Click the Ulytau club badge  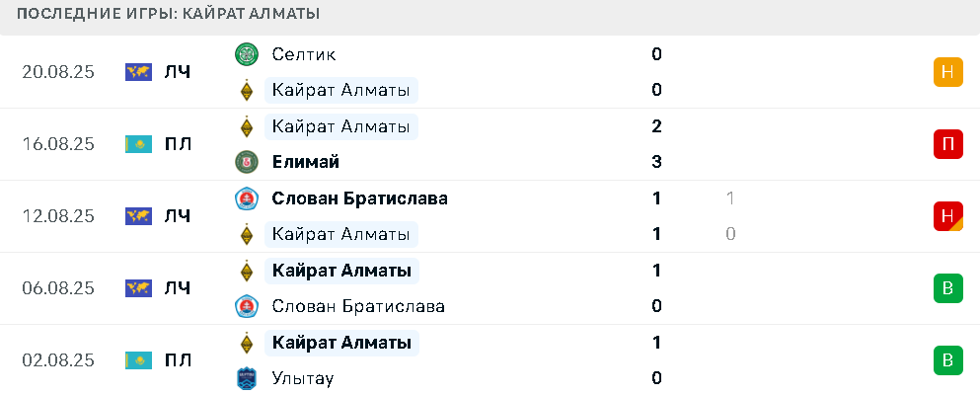(247, 379)
